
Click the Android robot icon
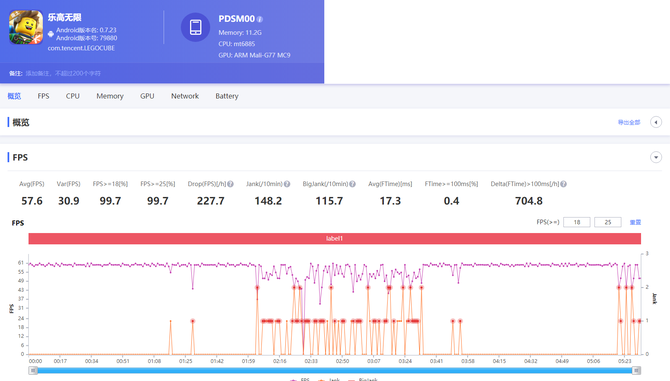[x=51, y=34]
